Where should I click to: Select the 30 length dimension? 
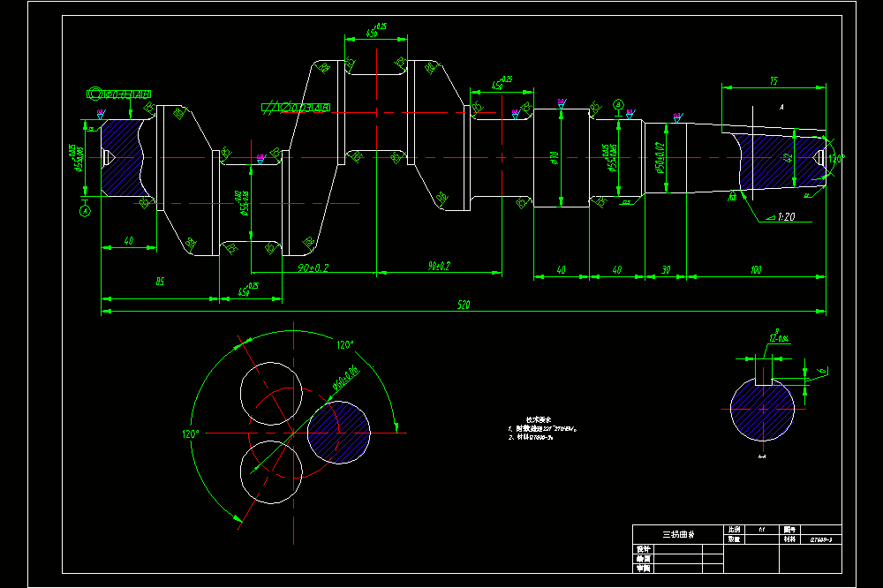[x=666, y=270]
